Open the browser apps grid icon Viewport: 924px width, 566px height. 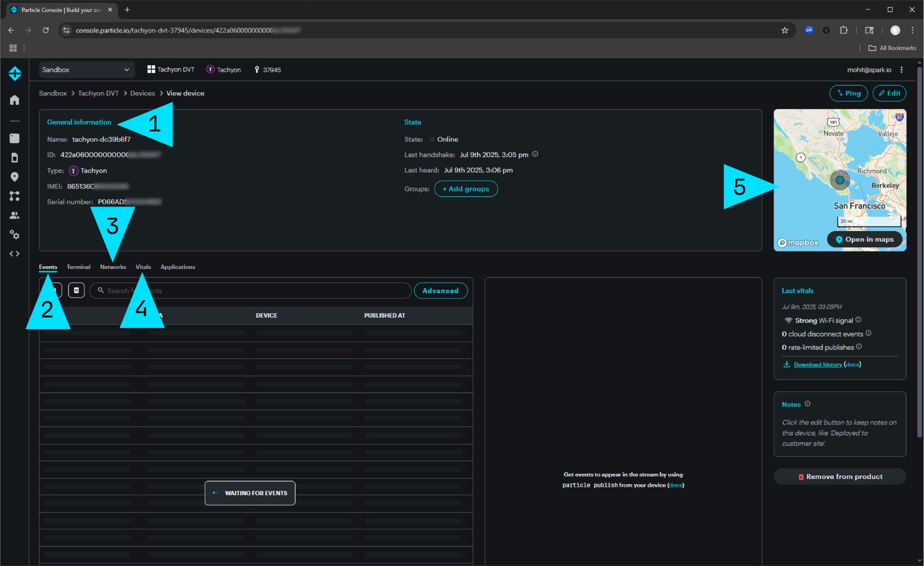[13, 48]
